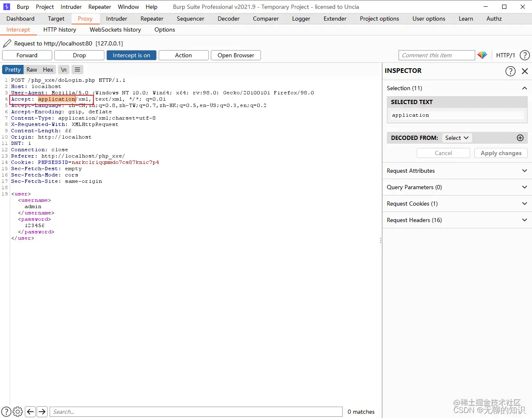Screen dimensions: 532x418
Task: Open search help icon at bottom left
Action: coord(6,412)
